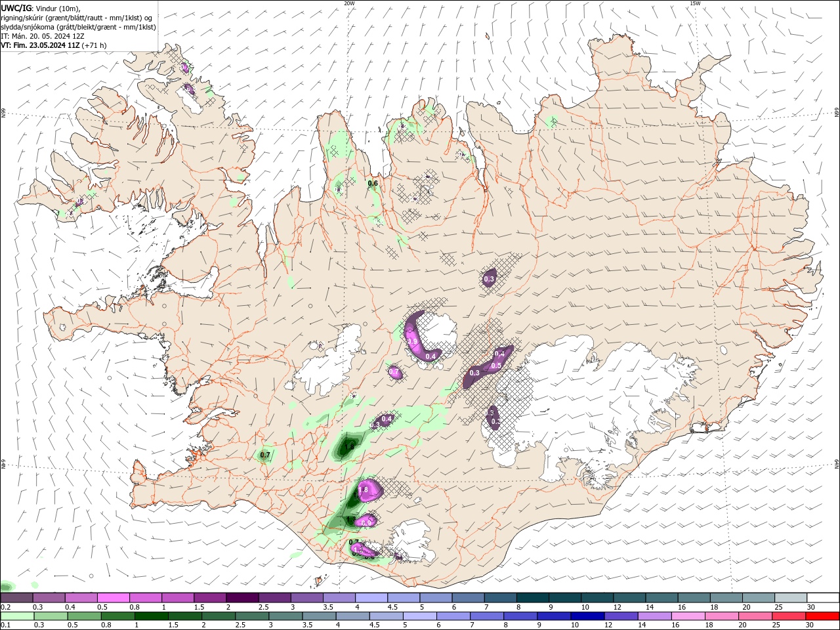The image size is (840, 630).
Task: Click the dark grey-purple 0.2 swatch in the top legend row
Action: click(16, 598)
